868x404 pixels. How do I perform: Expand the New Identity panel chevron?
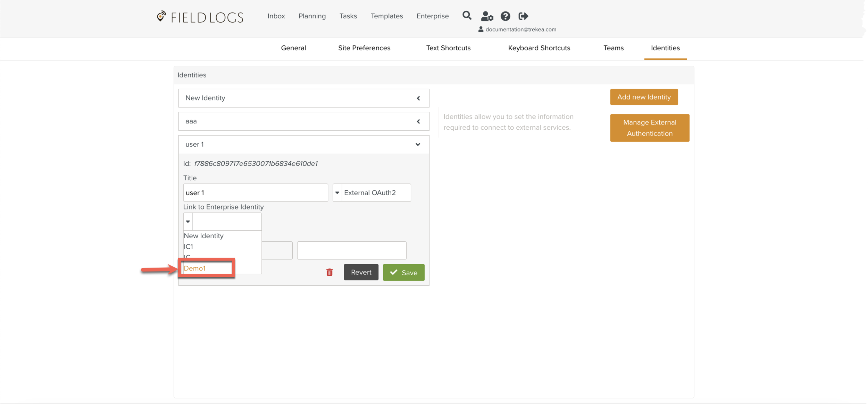click(x=418, y=98)
